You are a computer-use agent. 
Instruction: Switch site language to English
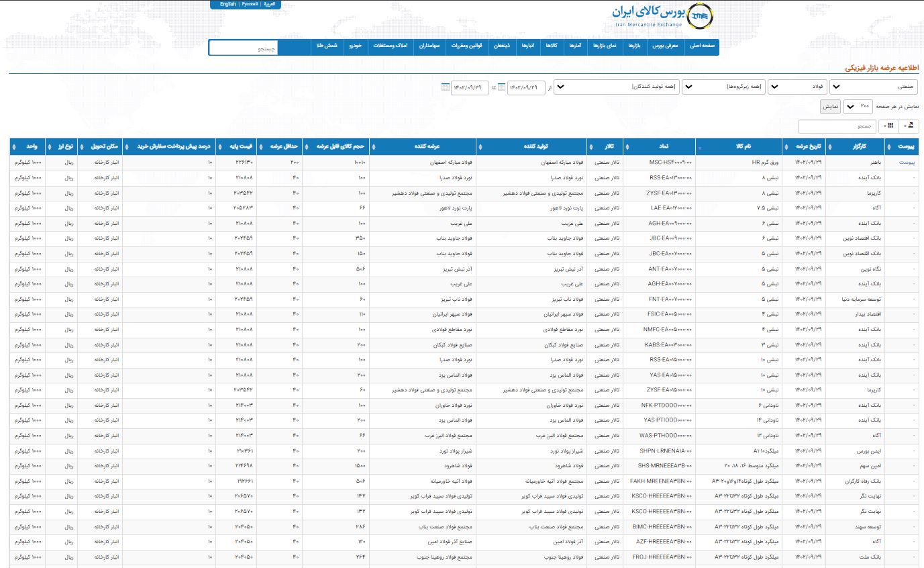[x=227, y=4]
